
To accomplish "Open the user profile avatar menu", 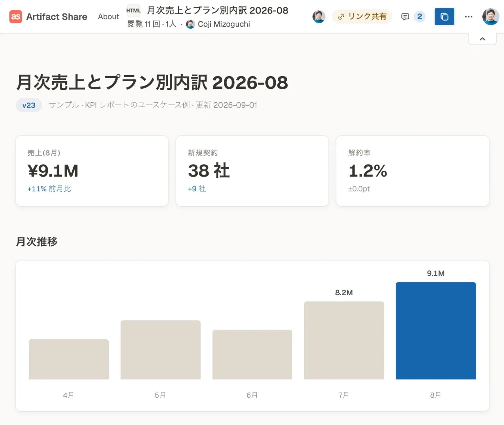I will pos(490,17).
